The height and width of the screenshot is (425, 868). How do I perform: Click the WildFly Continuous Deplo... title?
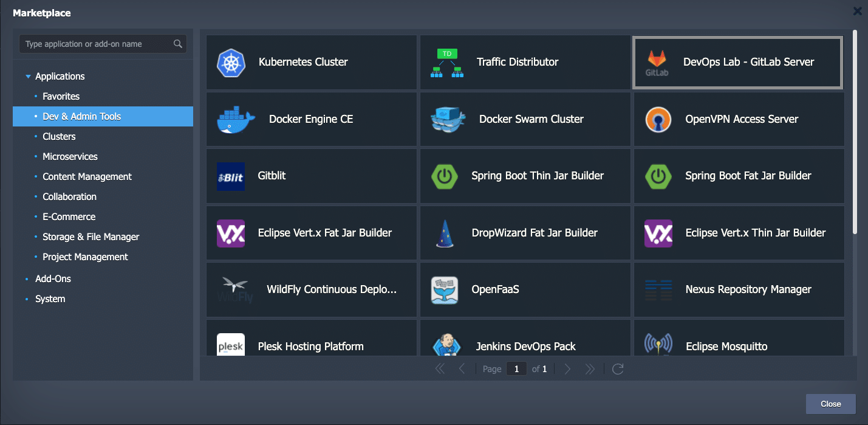(332, 289)
